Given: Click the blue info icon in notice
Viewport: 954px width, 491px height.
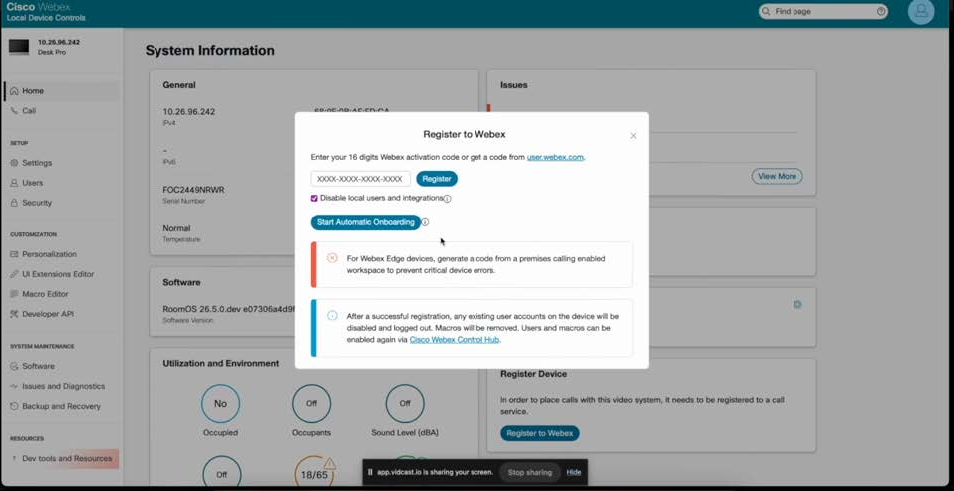Looking at the screenshot, I should point(332,316).
